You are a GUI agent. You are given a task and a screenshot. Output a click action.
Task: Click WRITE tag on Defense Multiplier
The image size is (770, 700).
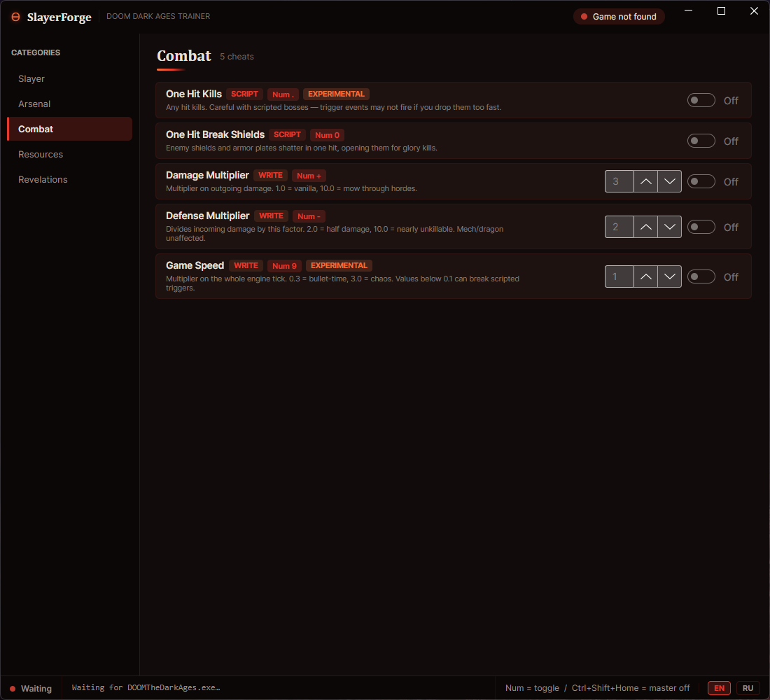(x=271, y=216)
